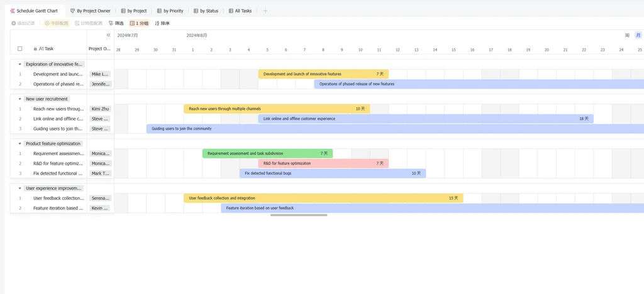This screenshot has height=294, width=644.
Task: Click the red R&D for feature optimization bar
Action: 323,163
